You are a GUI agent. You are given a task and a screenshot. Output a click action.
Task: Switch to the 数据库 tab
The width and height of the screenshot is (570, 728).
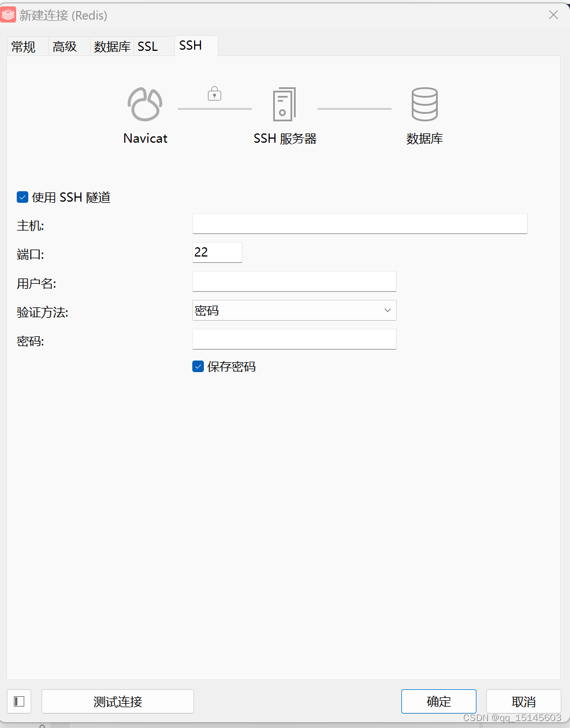coord(112,47)
